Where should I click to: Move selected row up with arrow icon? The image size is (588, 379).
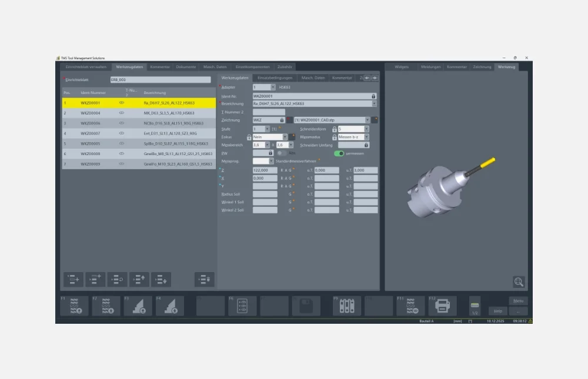pos(139,280)
